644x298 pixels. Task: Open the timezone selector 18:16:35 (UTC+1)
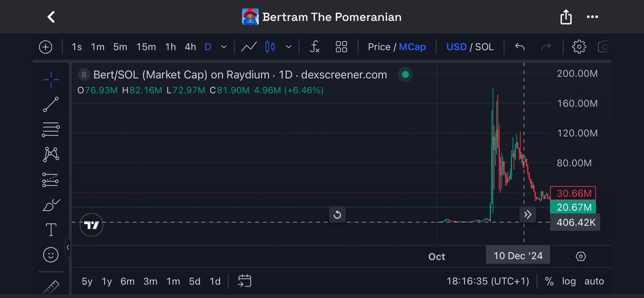tap(488, 281)
